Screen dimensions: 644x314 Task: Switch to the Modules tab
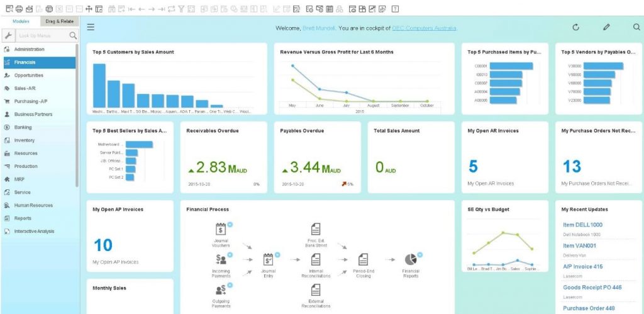[21, 21]
